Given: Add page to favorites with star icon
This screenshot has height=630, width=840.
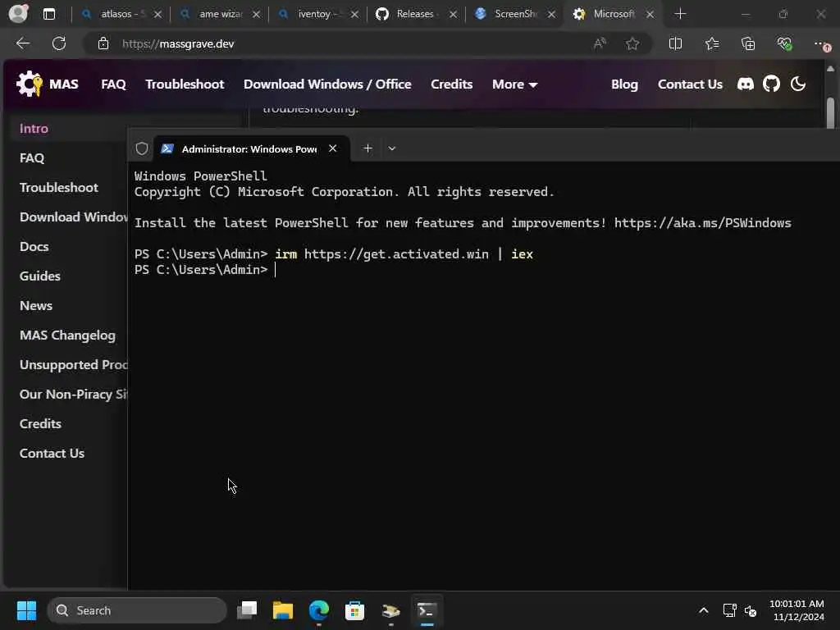Looking at the screenshot, I should click(x=632, y=43).
